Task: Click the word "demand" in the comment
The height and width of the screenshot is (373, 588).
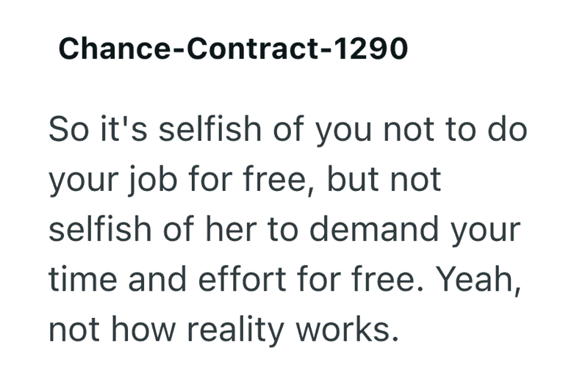Action: (x=374, y=229)
